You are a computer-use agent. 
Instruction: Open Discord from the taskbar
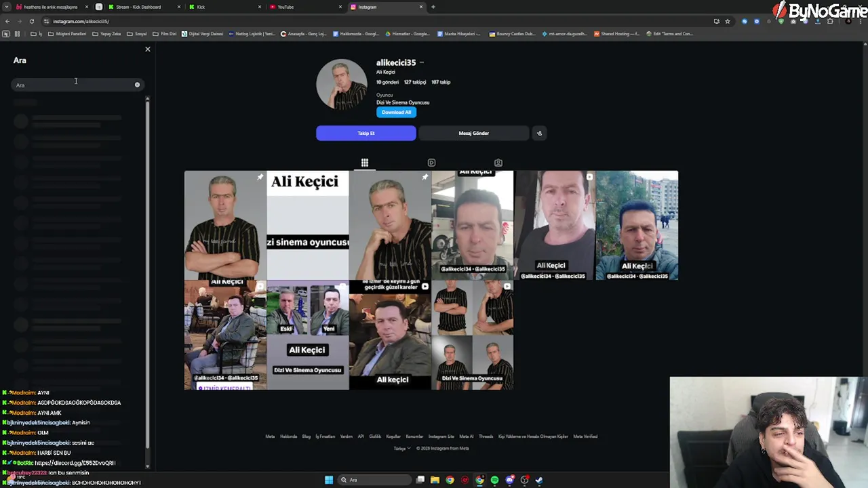509,480
